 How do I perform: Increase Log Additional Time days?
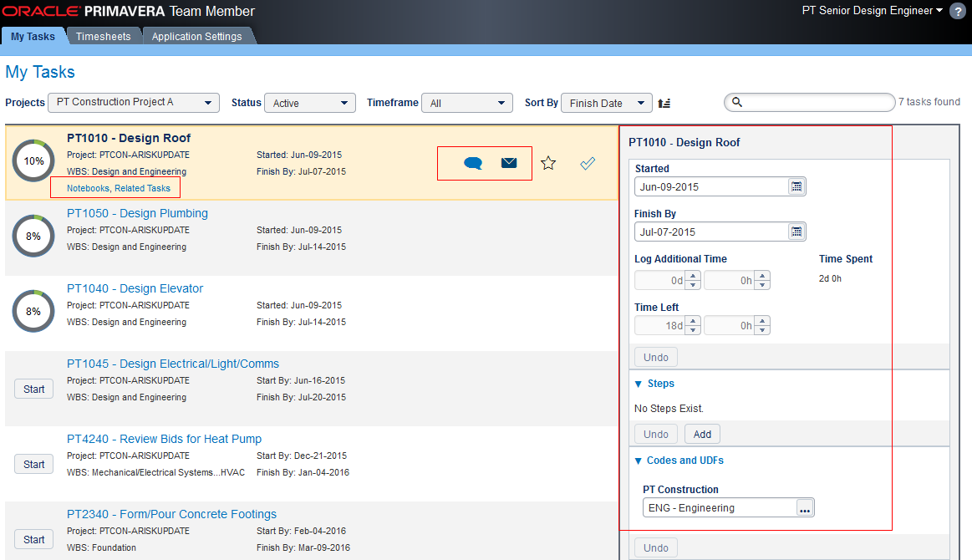tap(693, 275)
